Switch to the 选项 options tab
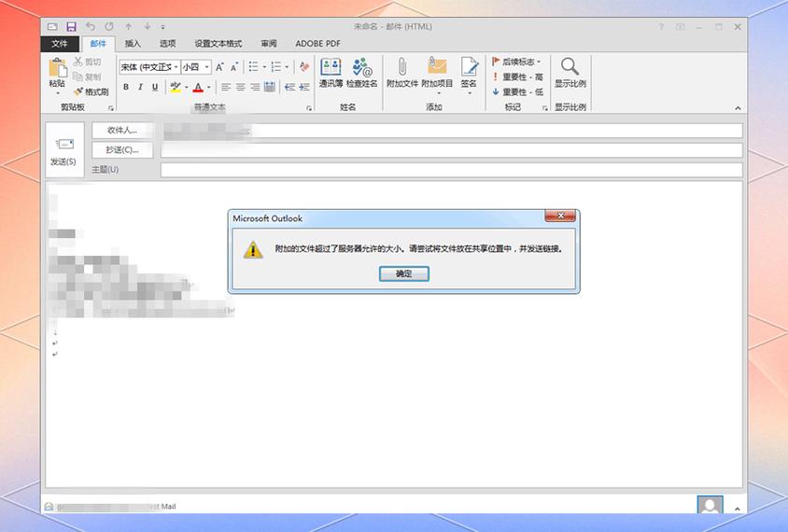 (168, 44)
